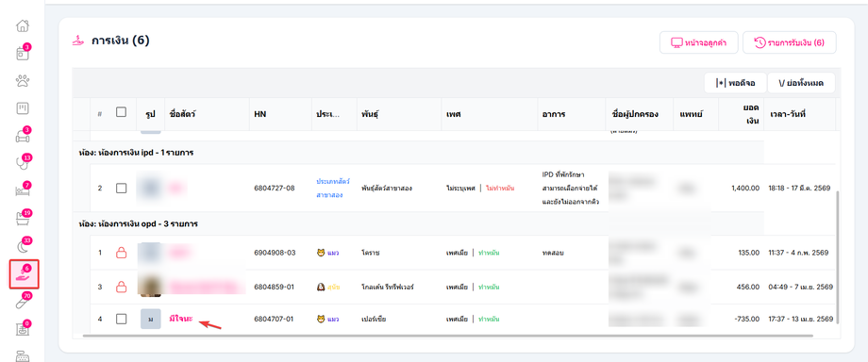This screenshot has height=362, width=868.
Task: Click timestamp 18:18 - 17 มี.ค. 2569
Action: pyautogui.click(x=799, y=189)
